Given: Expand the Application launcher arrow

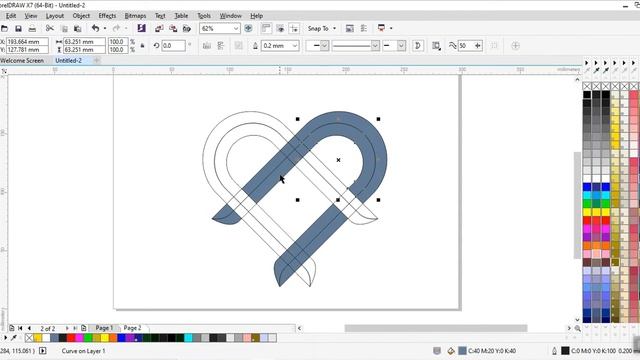Looking at the screenshot, I should coord(391,29).
